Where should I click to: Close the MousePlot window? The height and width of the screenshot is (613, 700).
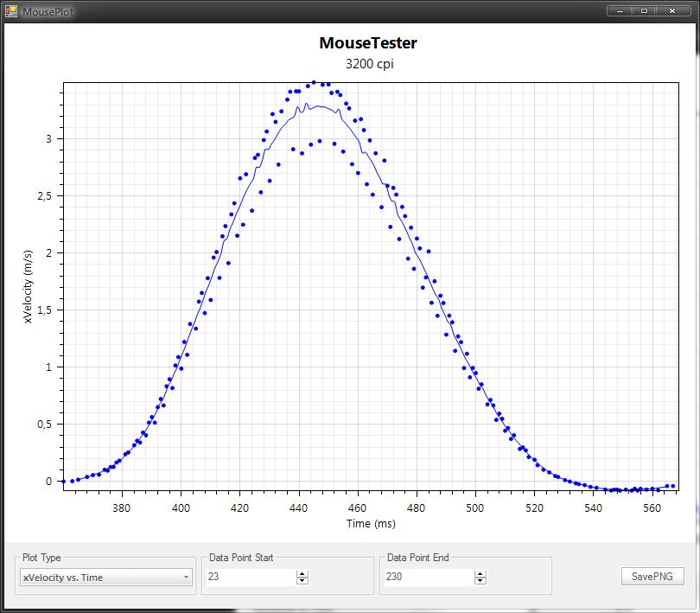(672, 10)
